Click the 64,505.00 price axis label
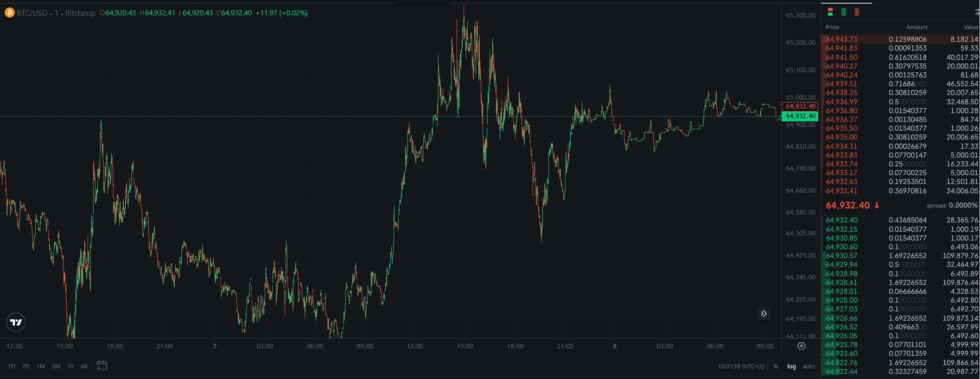The height and width of the screenshot is (379, 980). 801,233
